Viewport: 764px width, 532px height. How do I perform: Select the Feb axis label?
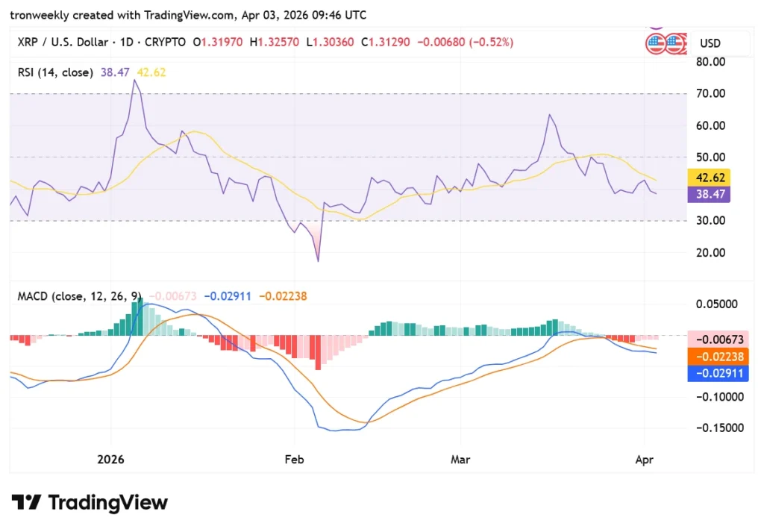[294, 460]
